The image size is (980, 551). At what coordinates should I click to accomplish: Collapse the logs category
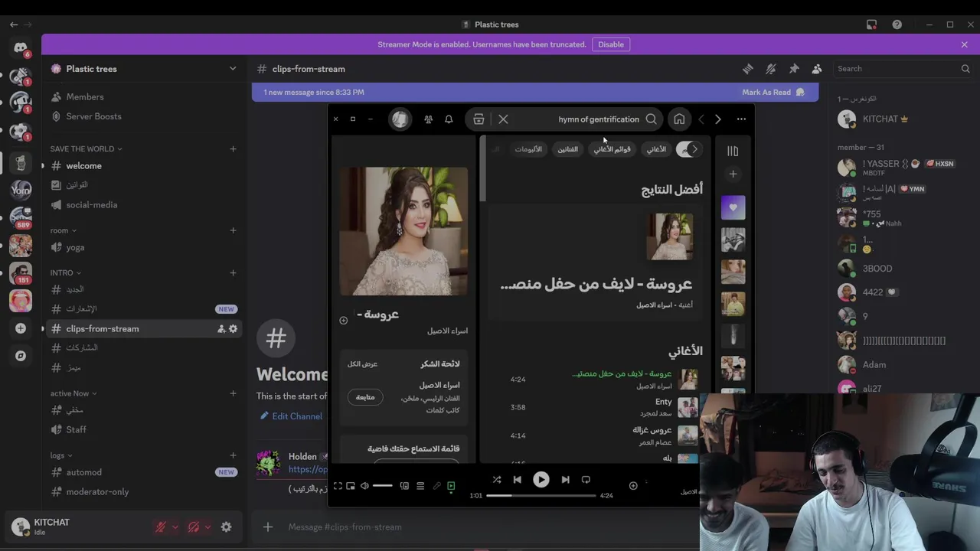tap(61, 455)
